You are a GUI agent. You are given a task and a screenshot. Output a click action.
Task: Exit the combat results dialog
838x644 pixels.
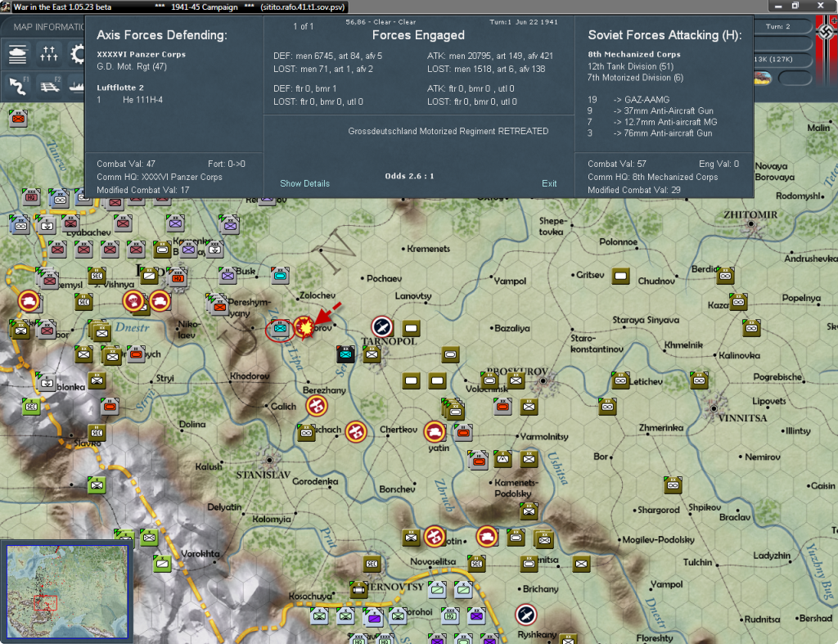[x=549, y=183]
